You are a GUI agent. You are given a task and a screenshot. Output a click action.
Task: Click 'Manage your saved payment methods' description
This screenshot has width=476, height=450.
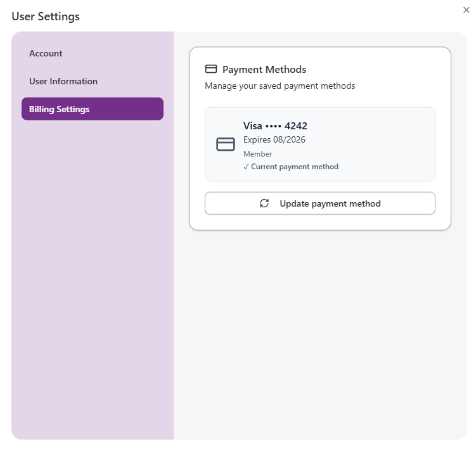pos(280,86)
